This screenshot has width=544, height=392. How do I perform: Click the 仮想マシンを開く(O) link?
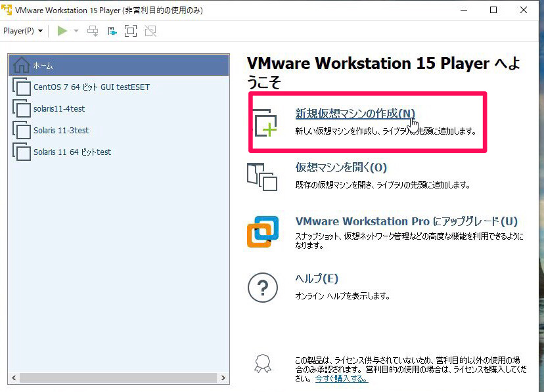pos(341,167)
